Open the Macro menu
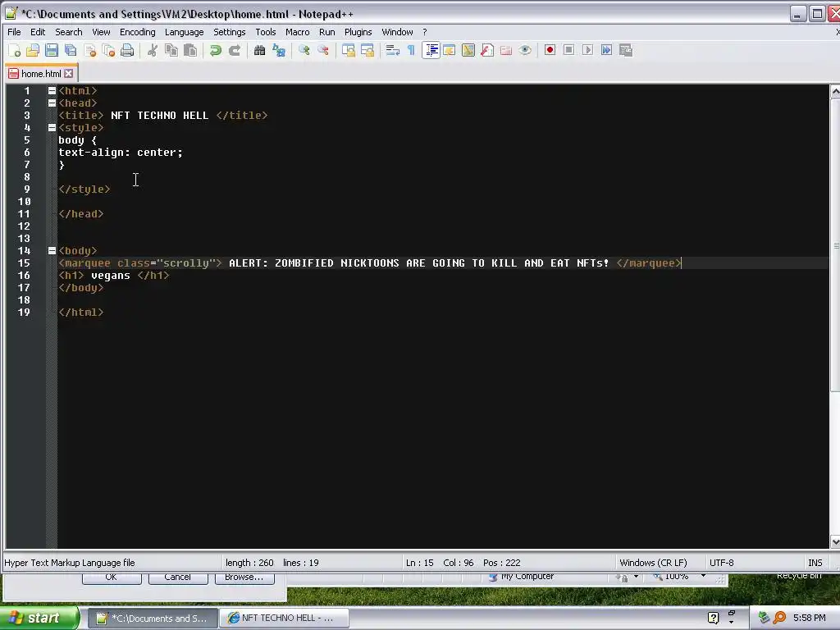The image size is (840, 630). pos(297,32)
